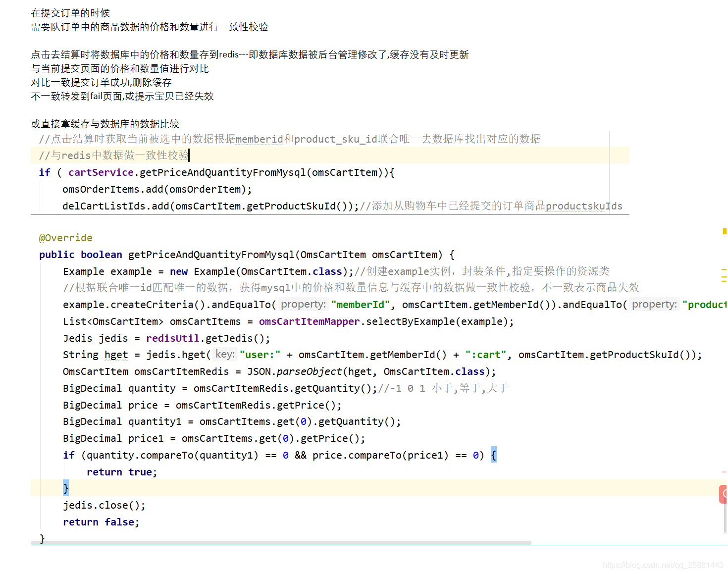This screenshot has width=728, height=574.
Task: Click the line beginning '不一致转发到fail页面'
Action: click(122, 96)
